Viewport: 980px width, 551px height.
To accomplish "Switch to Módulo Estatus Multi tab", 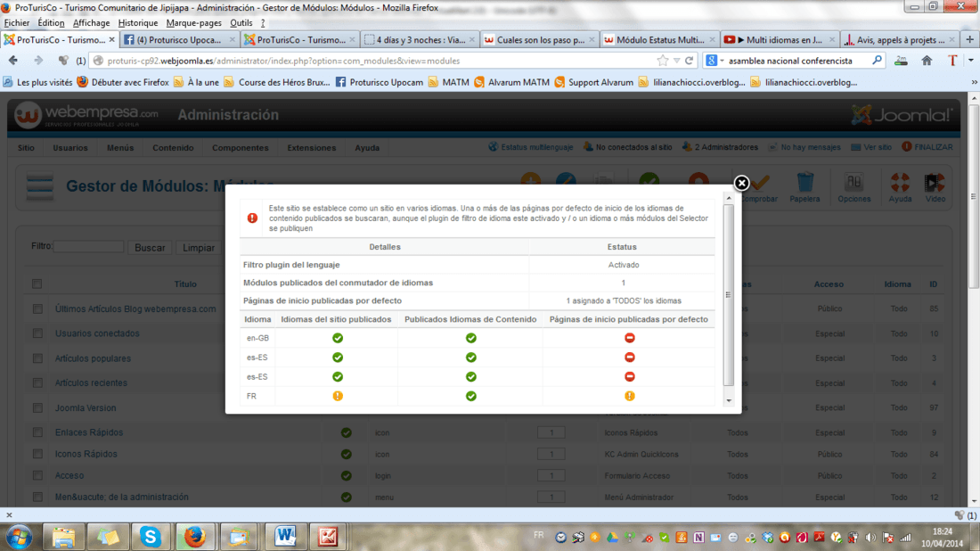I will pyautogui.click(x=660, y=39).
